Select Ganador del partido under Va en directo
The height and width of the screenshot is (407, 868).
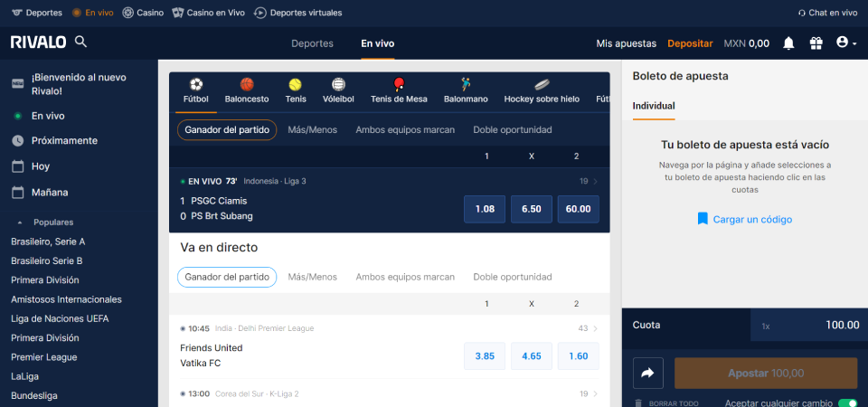coord(227,277)
